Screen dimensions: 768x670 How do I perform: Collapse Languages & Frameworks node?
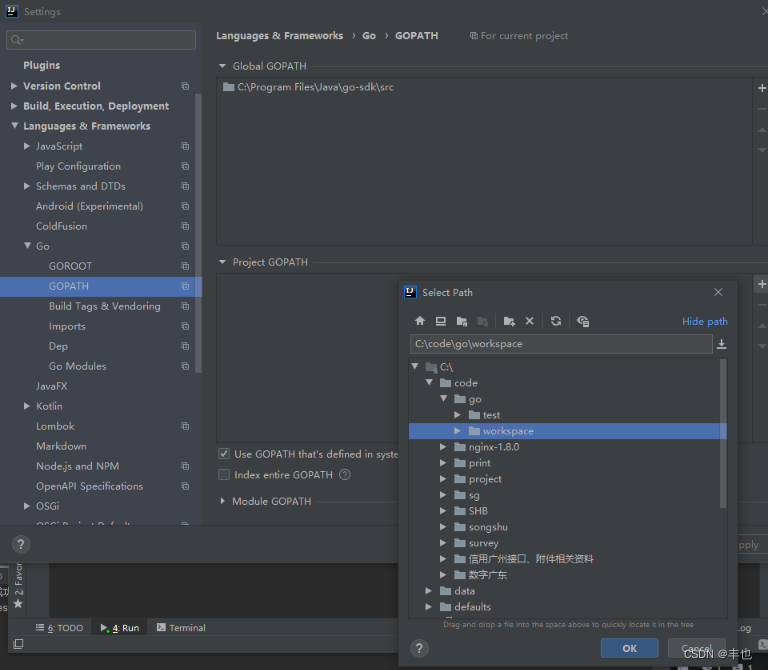click(14, 126)
